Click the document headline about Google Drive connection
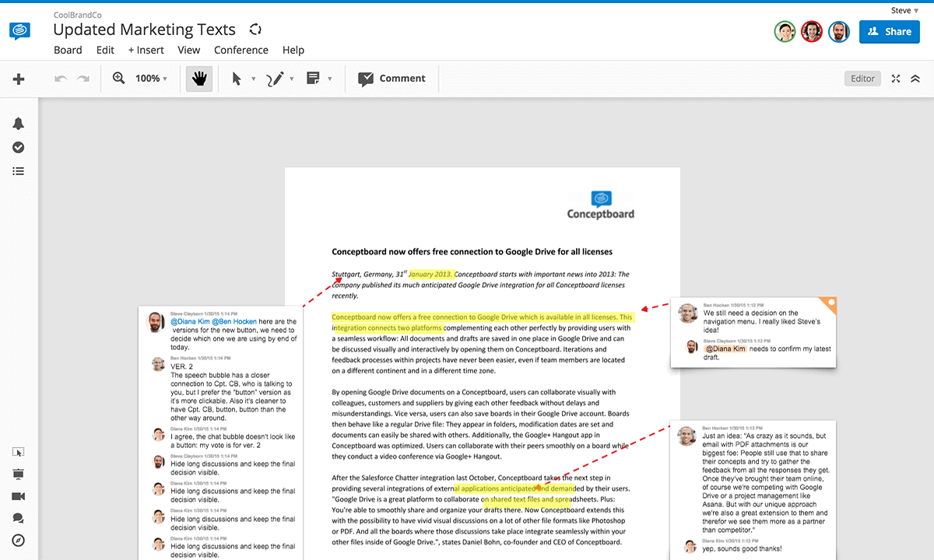The width and height of the screenshot is (934, 560). click(x=472, y=252)
